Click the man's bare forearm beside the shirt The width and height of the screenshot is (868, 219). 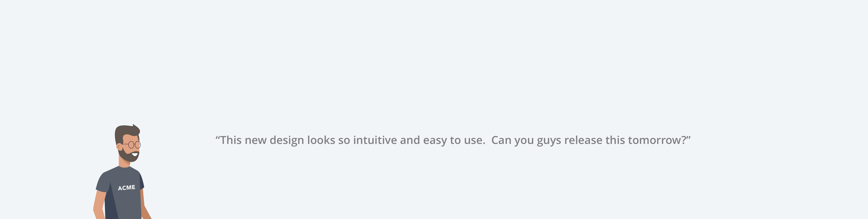click(x=99, y=205)
